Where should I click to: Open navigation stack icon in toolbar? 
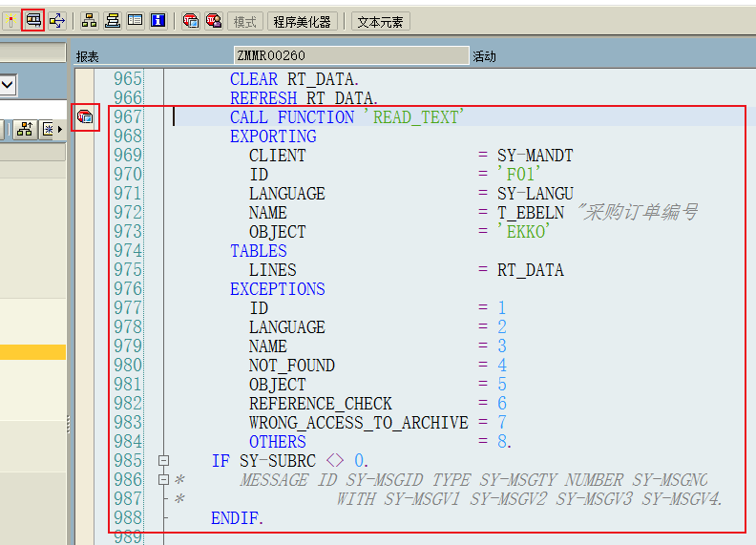[113, 21]
